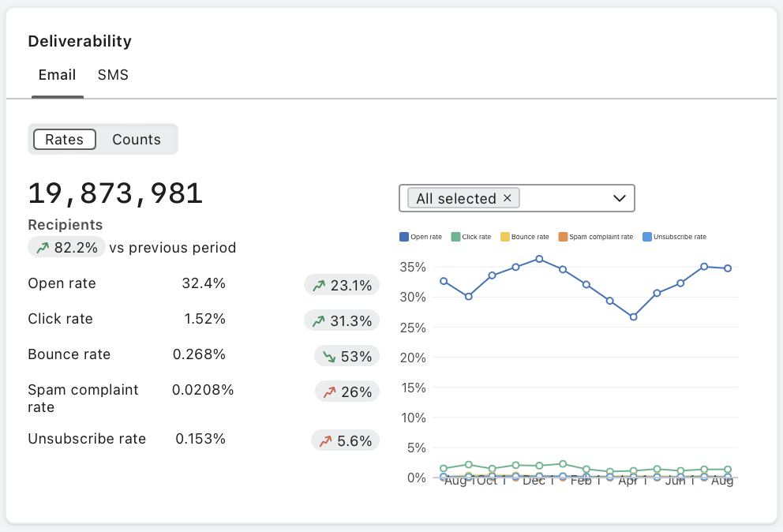783x532 pixels.
Task: Remove the 'All selected' filter tag
Action: click(508, 198)
